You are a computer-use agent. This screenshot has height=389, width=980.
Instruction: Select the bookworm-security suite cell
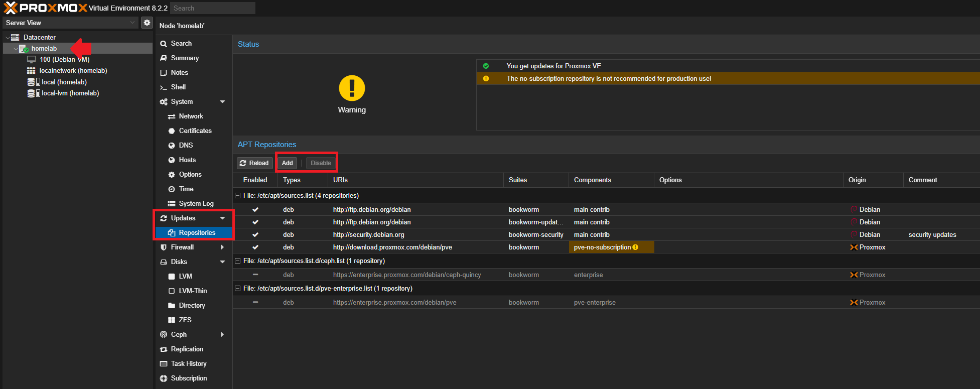click(536, 235)
